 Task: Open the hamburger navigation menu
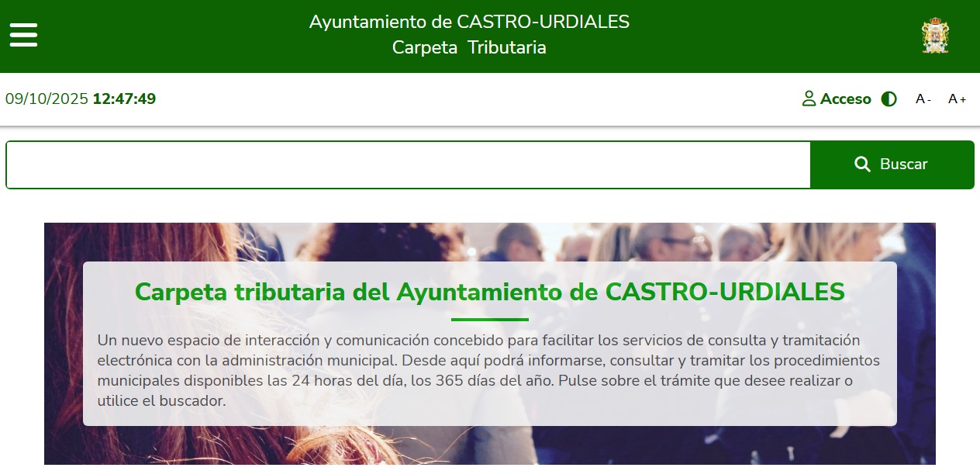(23, 35)
